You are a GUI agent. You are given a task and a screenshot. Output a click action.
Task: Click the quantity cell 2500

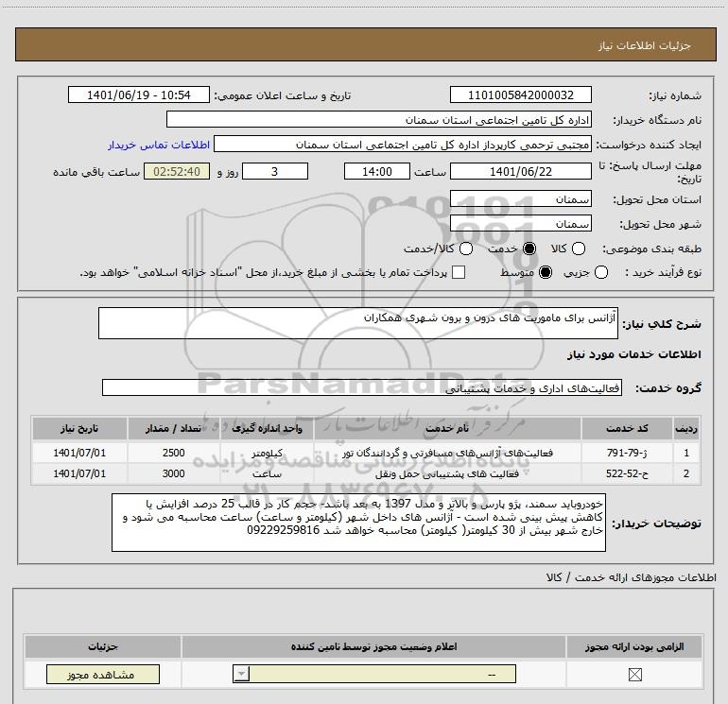(x=174, y=453)
